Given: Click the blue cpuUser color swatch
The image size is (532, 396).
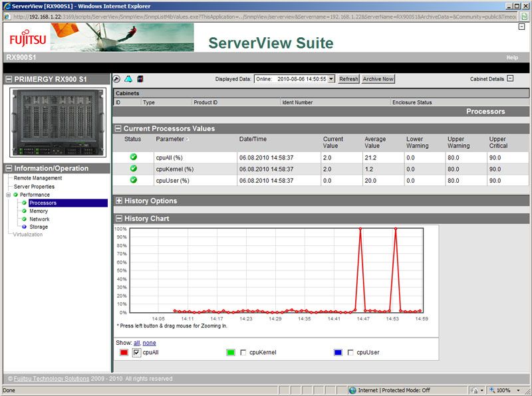Looking at the screenshot, I should click(338, 353).
